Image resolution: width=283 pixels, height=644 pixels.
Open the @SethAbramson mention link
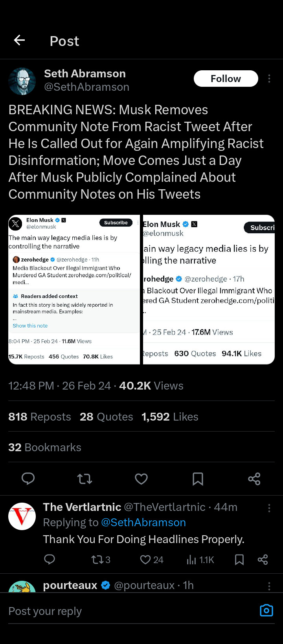coord(143,523)
